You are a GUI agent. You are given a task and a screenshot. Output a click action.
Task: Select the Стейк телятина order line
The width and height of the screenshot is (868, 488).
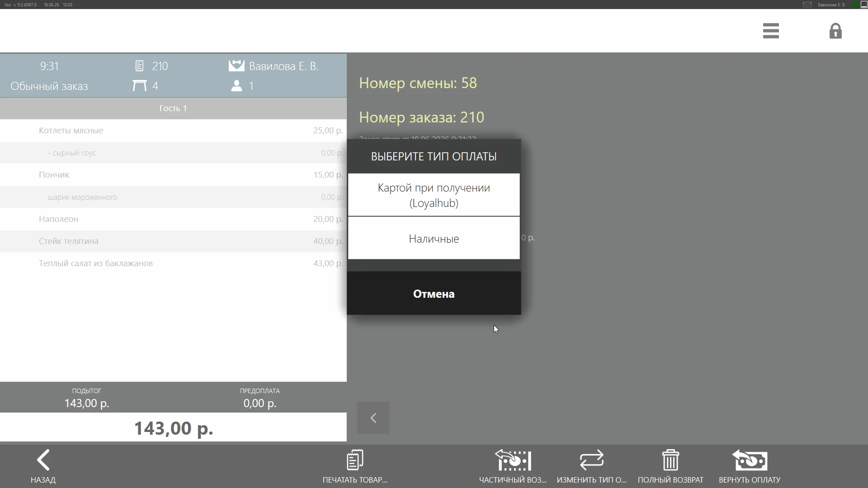point(173,241)
